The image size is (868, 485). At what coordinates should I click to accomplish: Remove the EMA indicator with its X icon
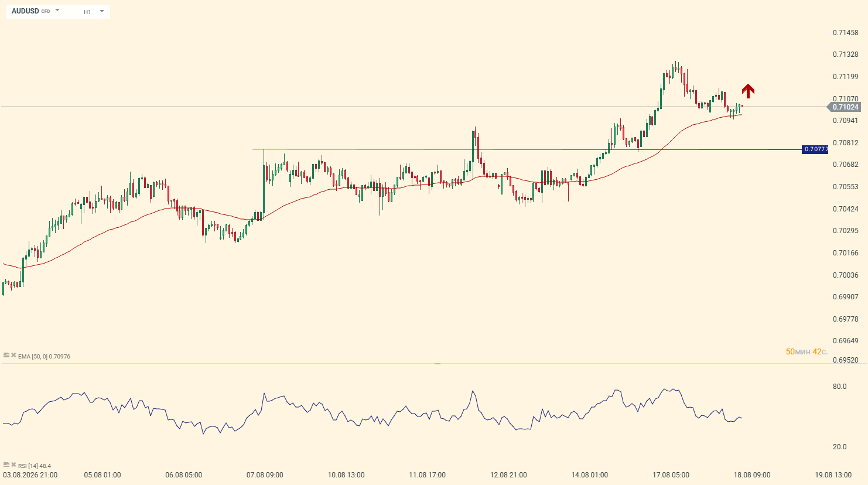click(13, 355)
